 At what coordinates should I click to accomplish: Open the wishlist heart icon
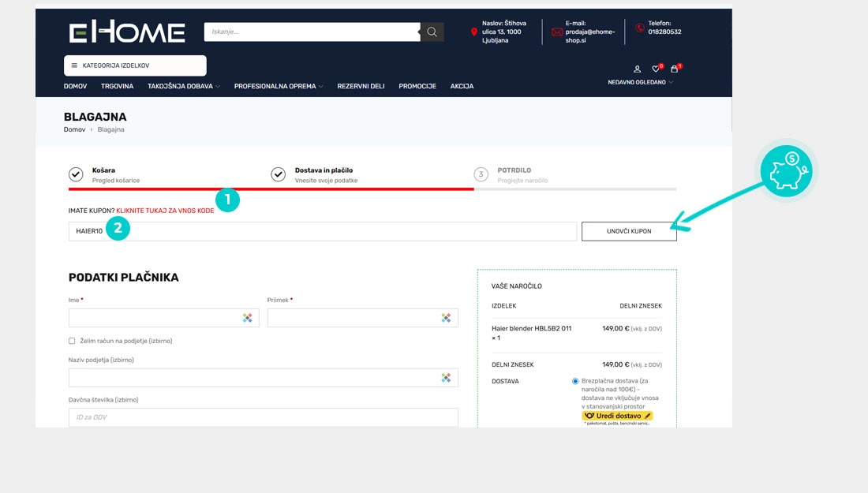click(656, 69)
